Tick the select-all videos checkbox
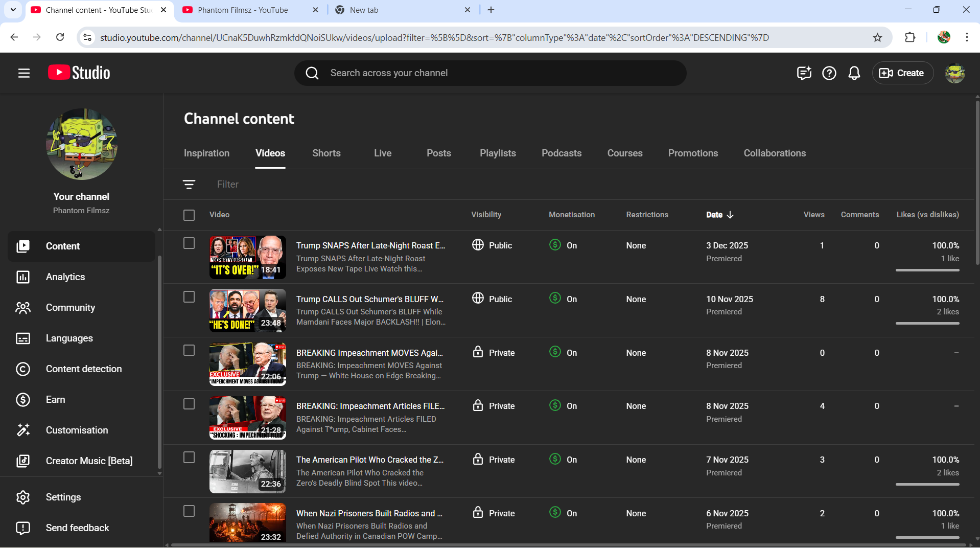Viewport: 980px width, 548px height. (x=189, y=215)
